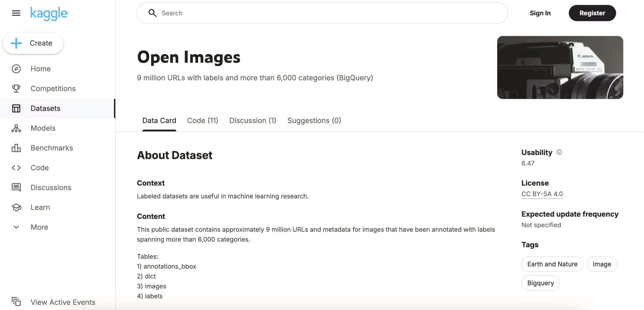
Task: Click the Earth and Nature tag
Action: (x=552, y=264)
